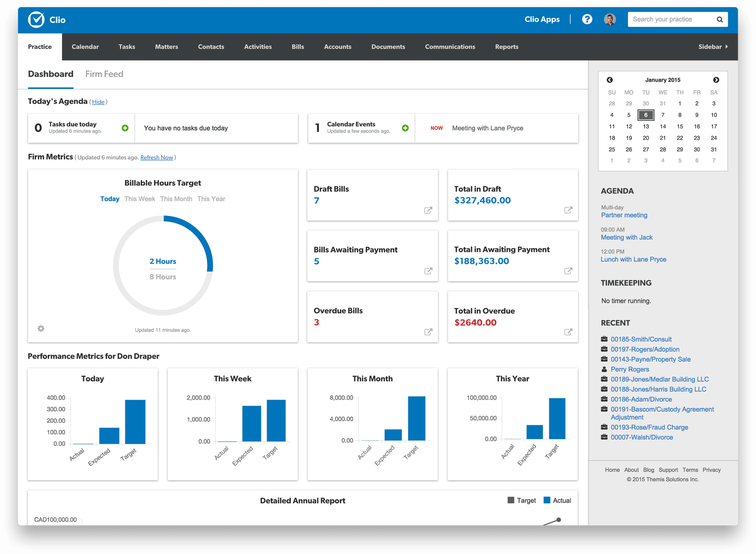756x554 pixels.
Task: Go to next month in calendar
Action: (x=716, y=80)
